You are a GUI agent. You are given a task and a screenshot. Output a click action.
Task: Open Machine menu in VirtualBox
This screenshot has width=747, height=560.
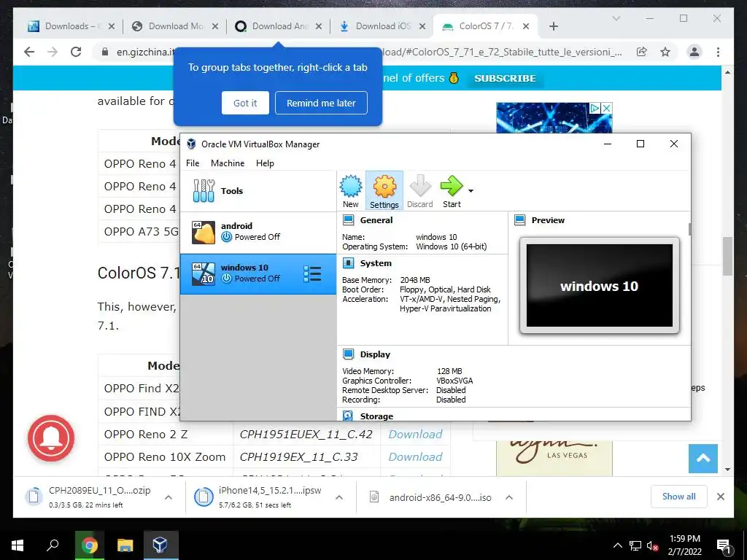coord(228,163)
